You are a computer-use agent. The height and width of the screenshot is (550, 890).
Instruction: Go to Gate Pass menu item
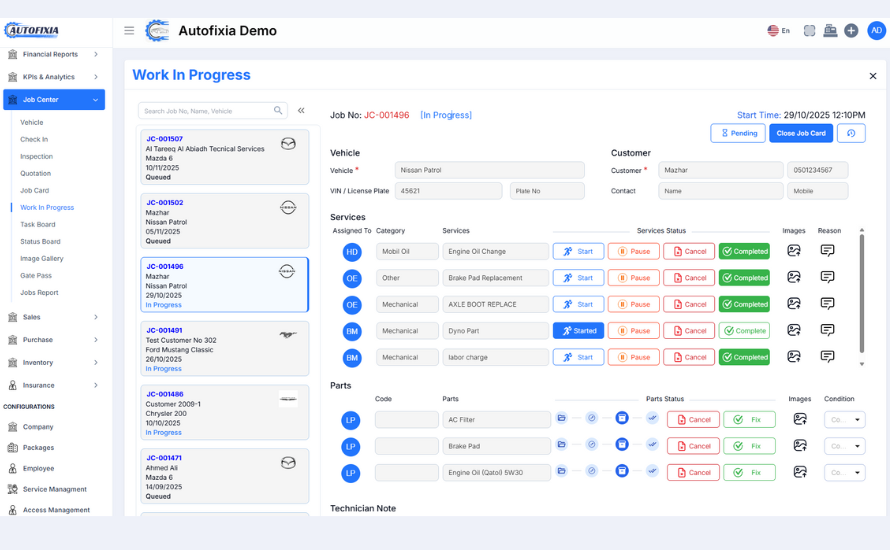pyautogui.click(x=37, y=276)
